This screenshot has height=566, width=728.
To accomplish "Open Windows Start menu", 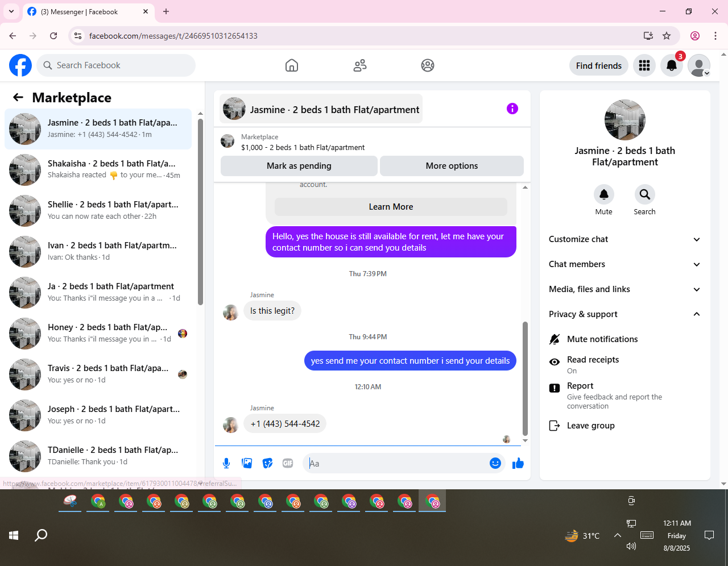I will point(14,535).
